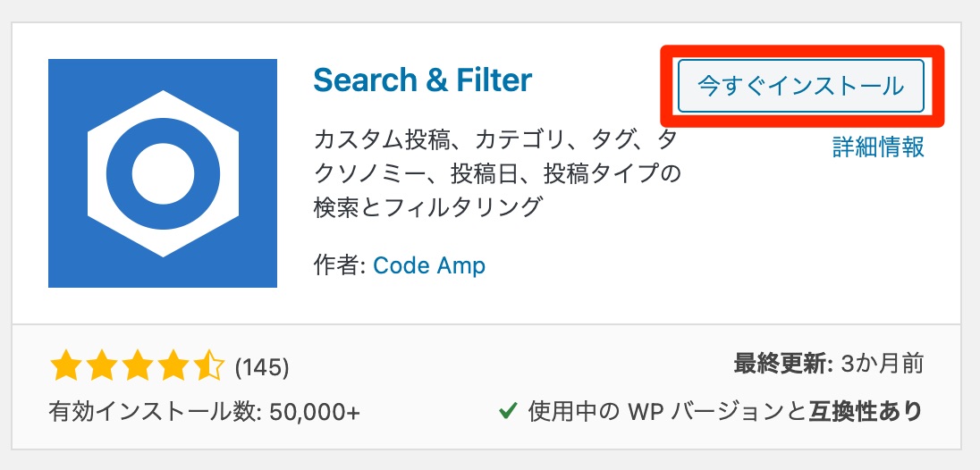The image size is (980, 470).
Task: Click the green compatibility checkmark icon
Action: [x=508, y=411]
